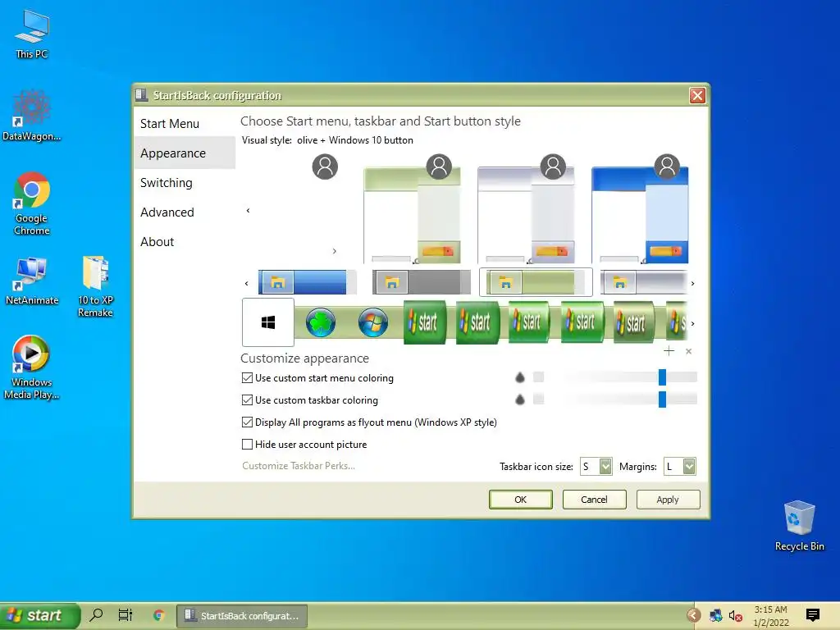Image resolution: width=840 pixels, height=630 pixels.
Task: Enable Hide user account picture
Action: click(247, 444)
